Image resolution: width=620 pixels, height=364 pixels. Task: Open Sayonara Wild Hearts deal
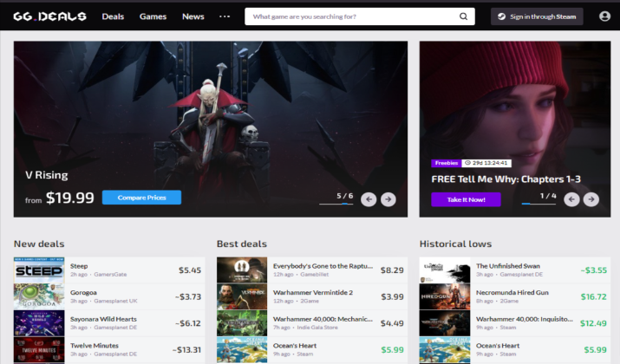click(x=103, y=319)
